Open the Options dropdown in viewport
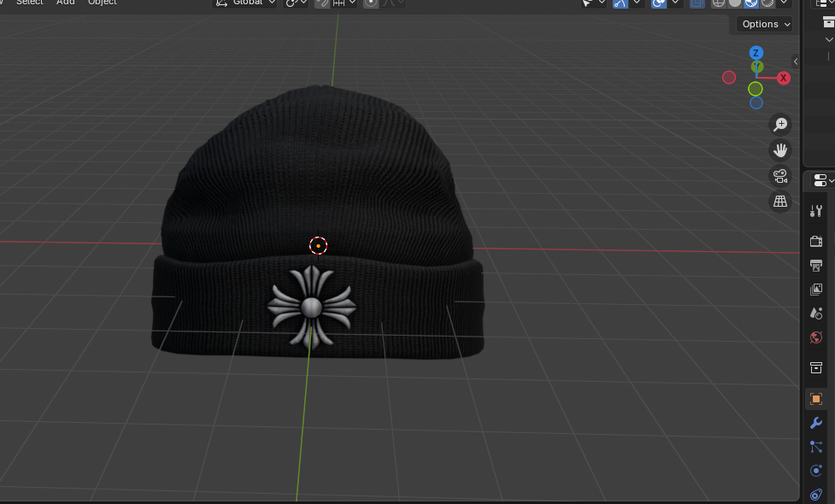835x504 pixels. 763,24
